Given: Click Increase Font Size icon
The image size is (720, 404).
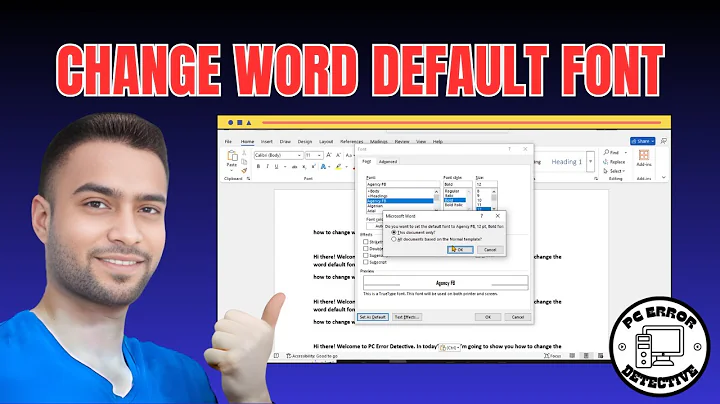Looking at the screenshot, I should point(329,155).
